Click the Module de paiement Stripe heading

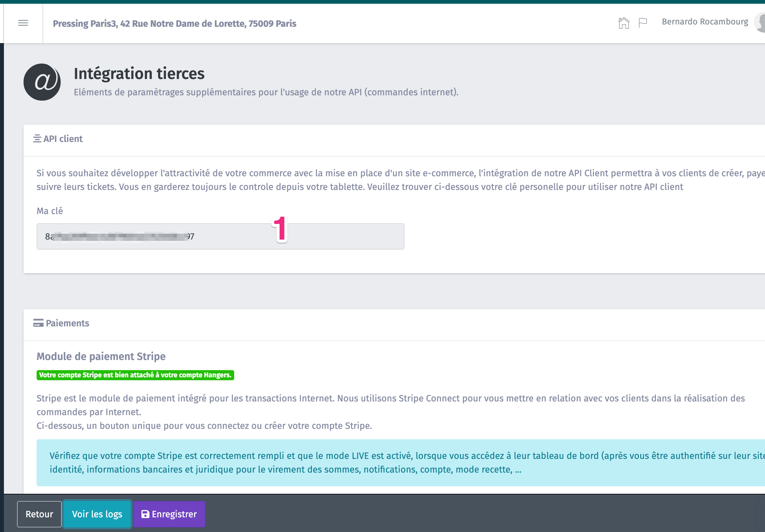pyautogui.click(x=101, y=356)
